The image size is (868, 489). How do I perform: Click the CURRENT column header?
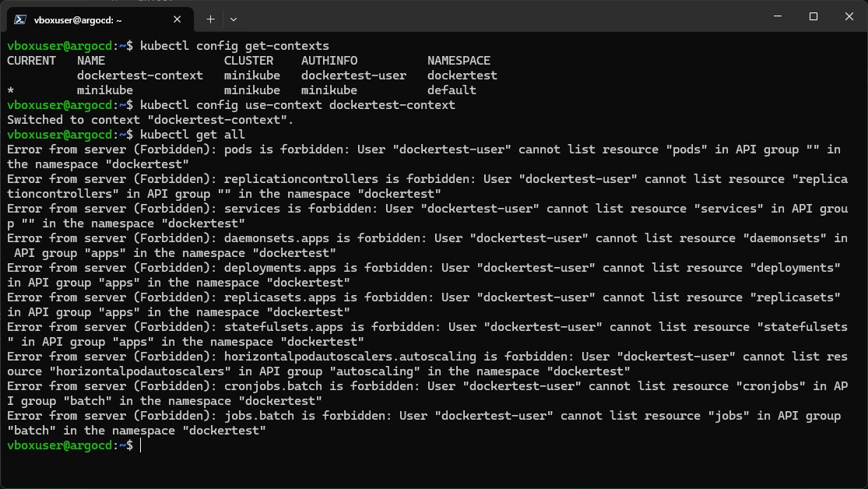pos(32,61)
